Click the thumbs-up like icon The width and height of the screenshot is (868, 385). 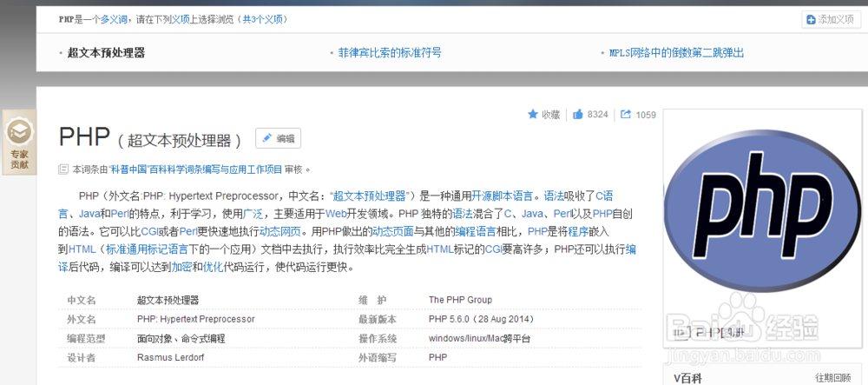(578, 114)
